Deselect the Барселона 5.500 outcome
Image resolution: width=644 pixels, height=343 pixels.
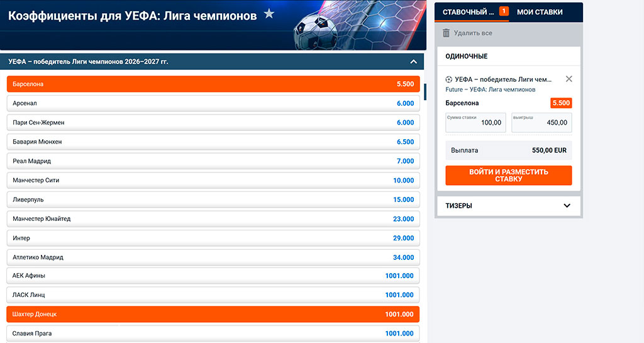[x=213, y=84]
